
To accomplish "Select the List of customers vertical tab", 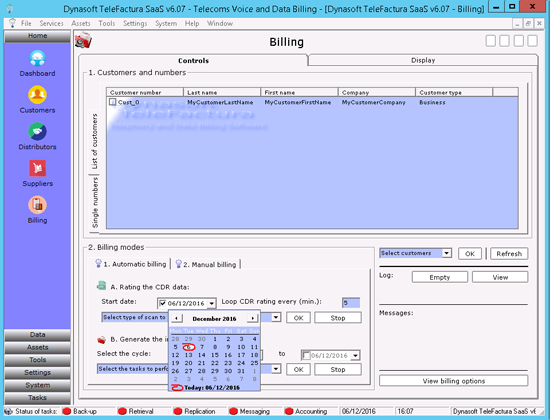I will click(94, 141).
